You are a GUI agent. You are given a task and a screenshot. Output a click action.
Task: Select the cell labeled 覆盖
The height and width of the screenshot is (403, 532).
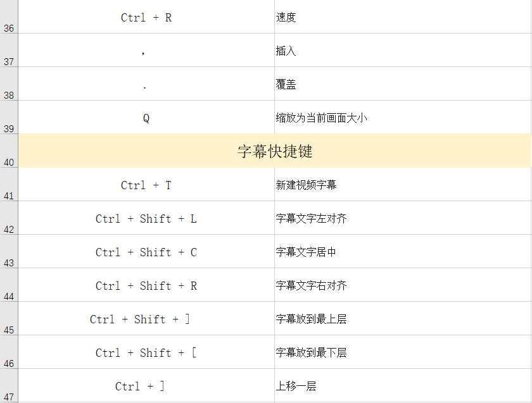pos(402,85)
